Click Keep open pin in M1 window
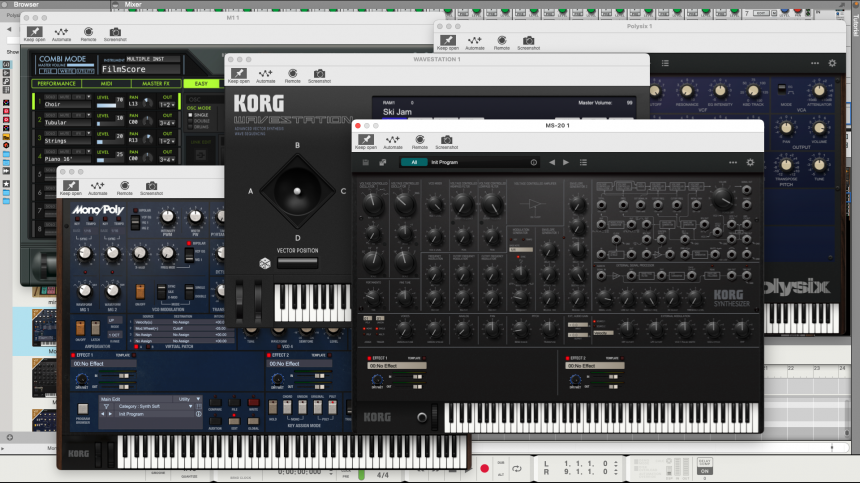 click(34, 32)
